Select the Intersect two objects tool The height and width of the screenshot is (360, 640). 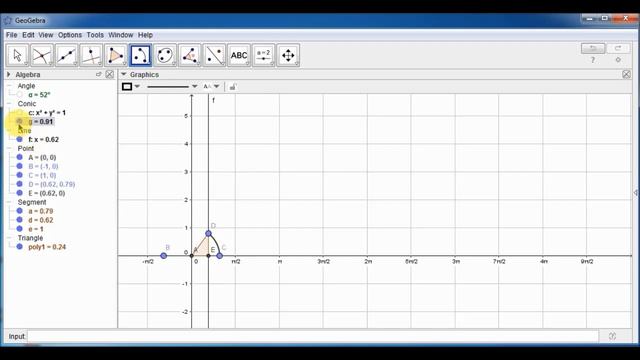click(42, 55)
